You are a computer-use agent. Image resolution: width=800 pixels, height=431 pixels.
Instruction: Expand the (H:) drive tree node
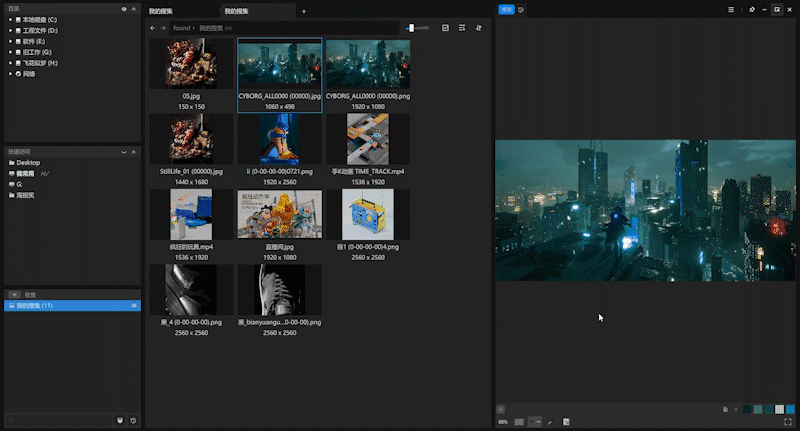tap(10, 63)
